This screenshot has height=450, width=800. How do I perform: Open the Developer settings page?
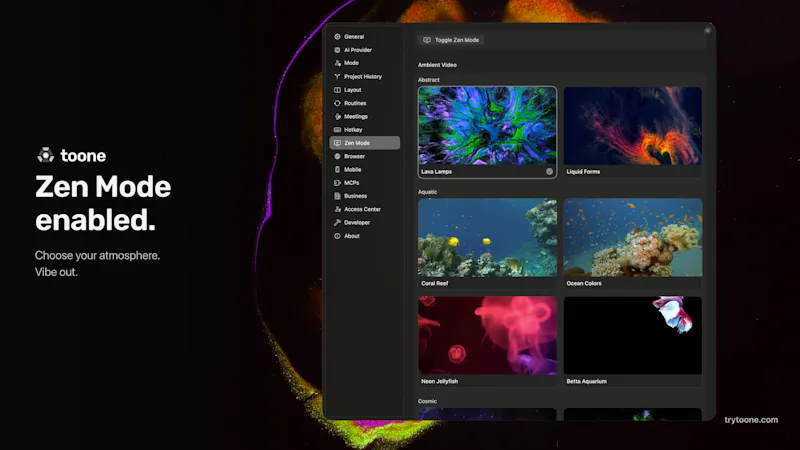(364, 222)
